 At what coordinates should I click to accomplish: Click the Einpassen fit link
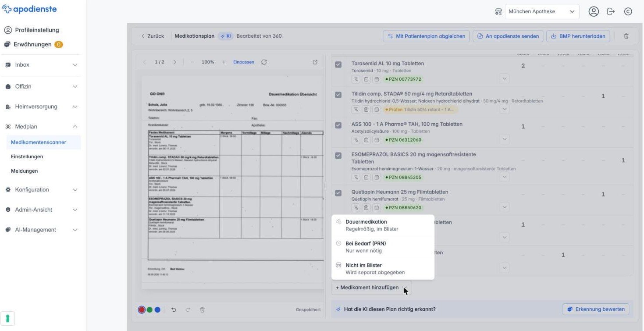click(244, 62)
